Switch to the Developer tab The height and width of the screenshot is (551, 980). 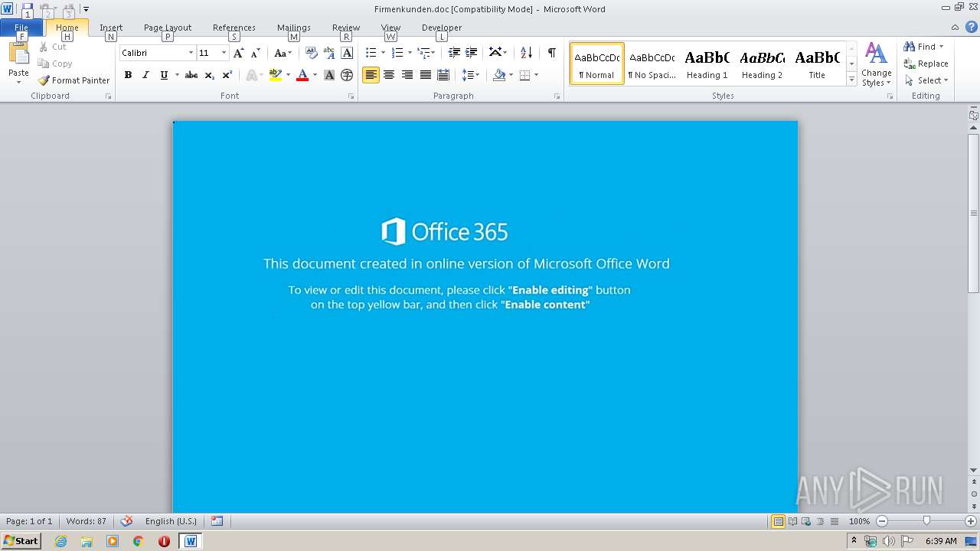[x=442, y=28]
